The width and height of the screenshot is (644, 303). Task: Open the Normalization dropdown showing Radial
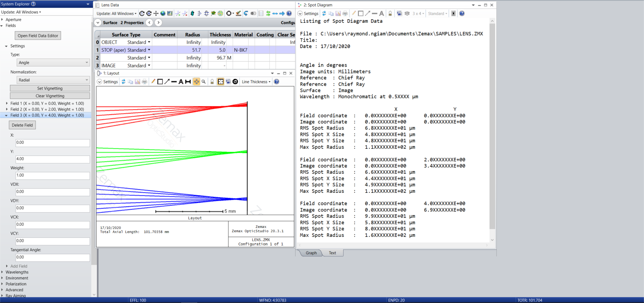[53, 80]
